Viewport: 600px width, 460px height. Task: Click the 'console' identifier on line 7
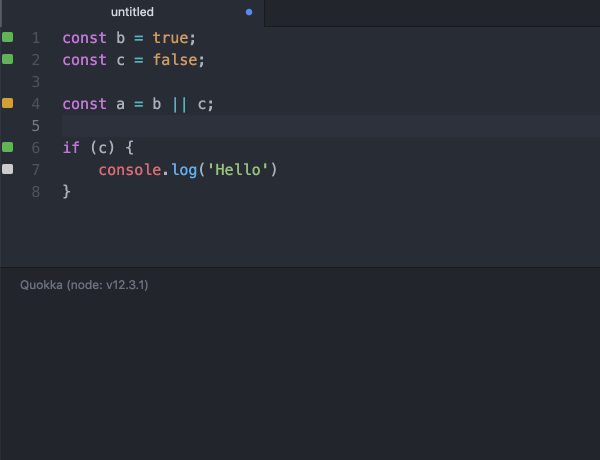coord(130,170)
